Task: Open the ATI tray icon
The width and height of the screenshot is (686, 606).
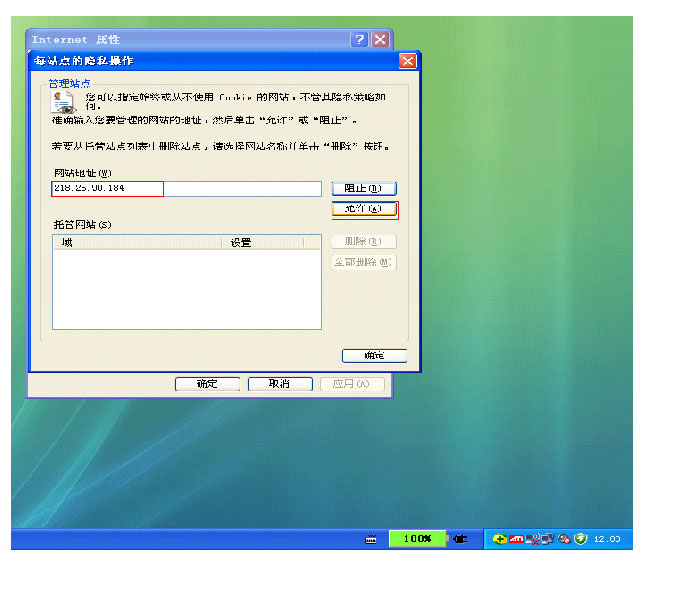Action: [x=516, y=539]
